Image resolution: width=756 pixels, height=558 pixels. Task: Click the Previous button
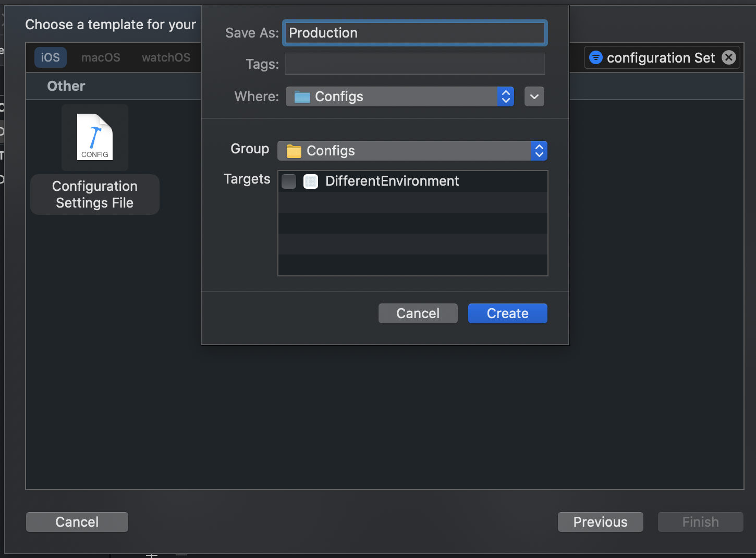pyautogui.click(x=600, y=522)
